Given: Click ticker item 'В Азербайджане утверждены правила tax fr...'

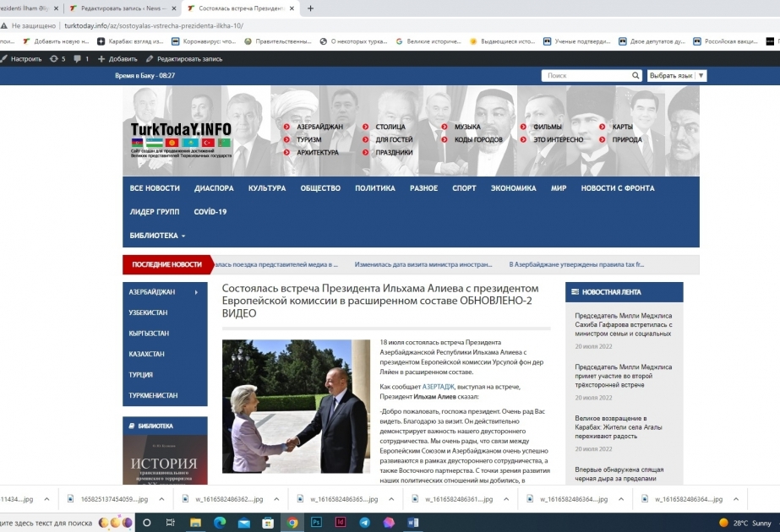Looking at the screenshot, I should tap(576, 264).
